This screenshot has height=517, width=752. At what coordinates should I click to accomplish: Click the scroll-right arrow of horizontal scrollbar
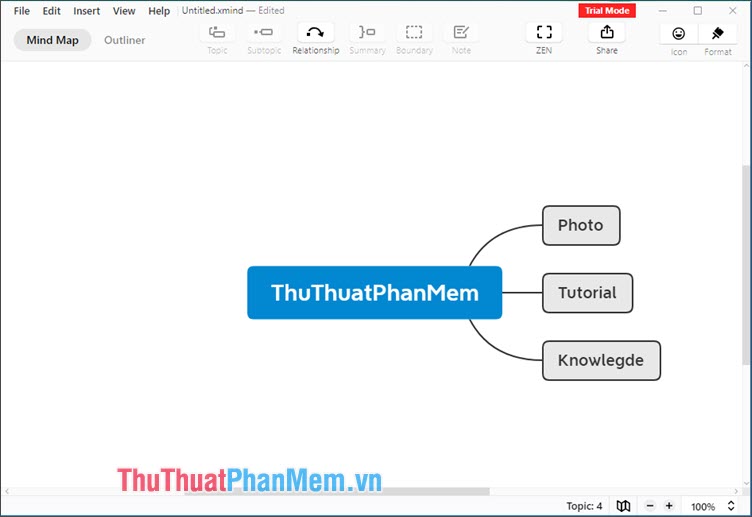click(x=736, y=492)
